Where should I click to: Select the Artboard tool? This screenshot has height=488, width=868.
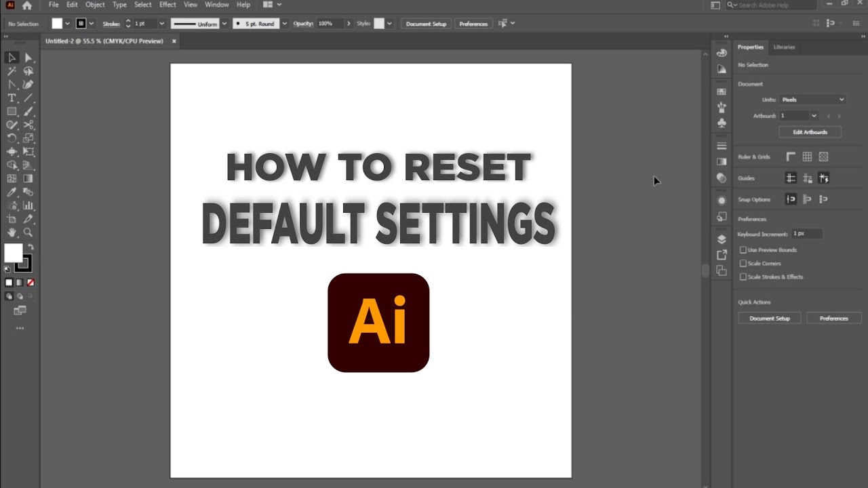pyautogui.click(x=12, y=219)
